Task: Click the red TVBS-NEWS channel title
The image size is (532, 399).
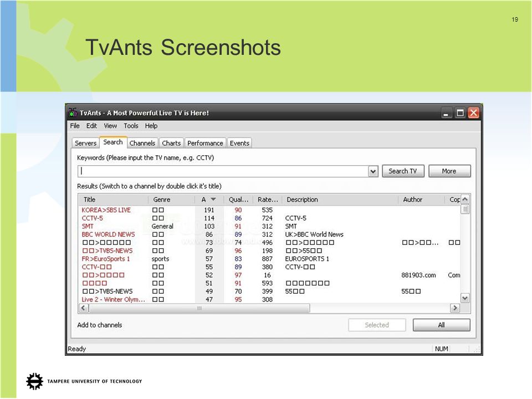Action: [108, 250]
